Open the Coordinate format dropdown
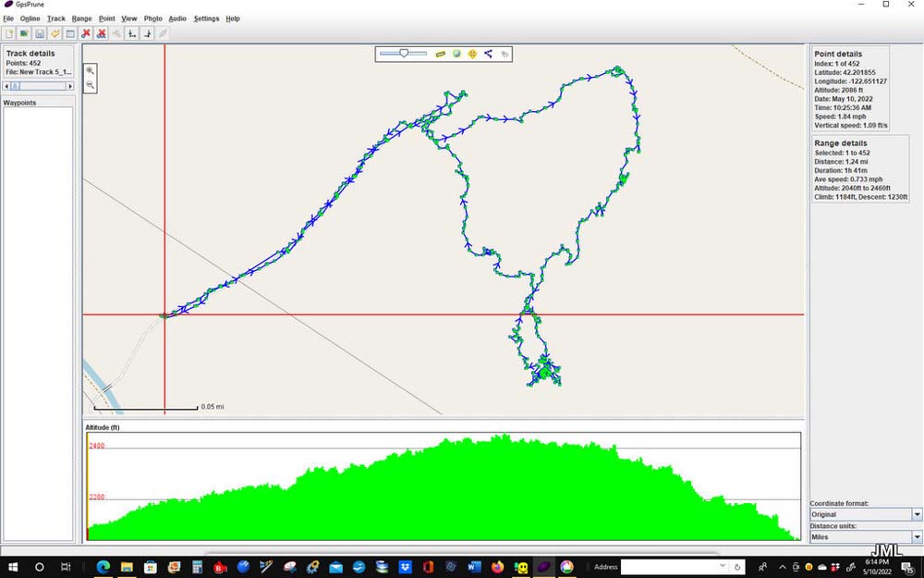 tap(917, 514)
